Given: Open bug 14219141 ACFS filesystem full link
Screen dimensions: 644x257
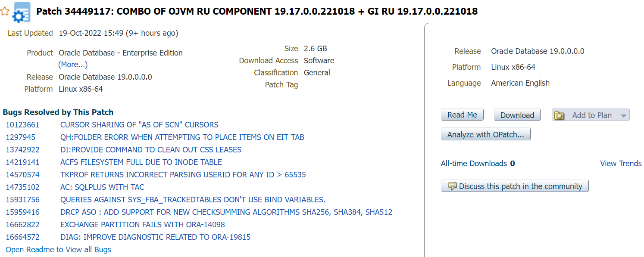Looking at the screenshot, I should coord(141,162).
